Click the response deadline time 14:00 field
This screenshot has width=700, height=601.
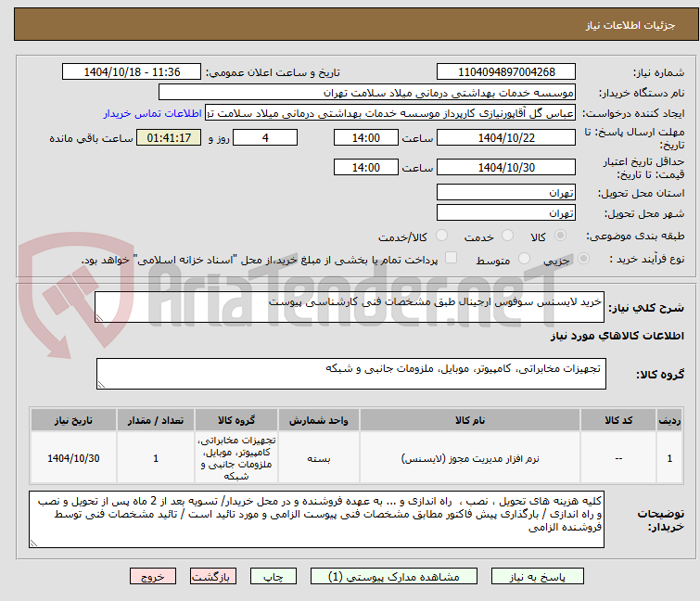click(365, 137)
